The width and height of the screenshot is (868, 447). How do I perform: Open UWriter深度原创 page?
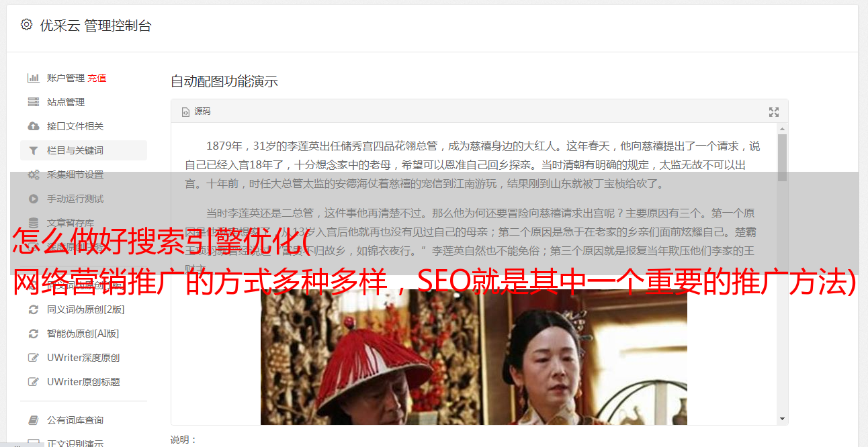[x=83, y=358]
